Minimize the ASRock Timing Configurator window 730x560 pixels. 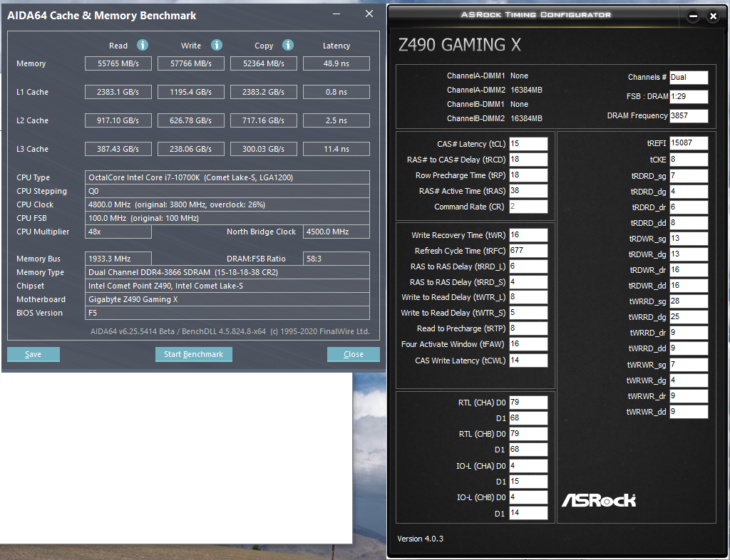[x=693, y=16]
